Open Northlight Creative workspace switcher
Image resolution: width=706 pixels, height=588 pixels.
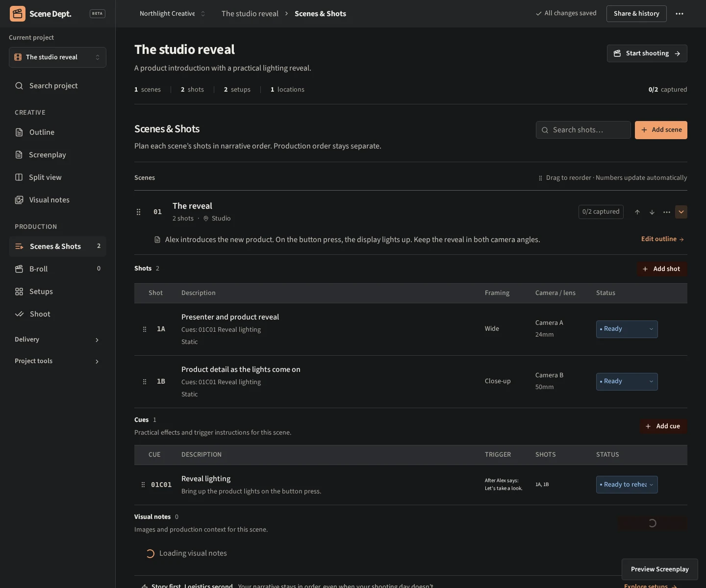(172, 14)
